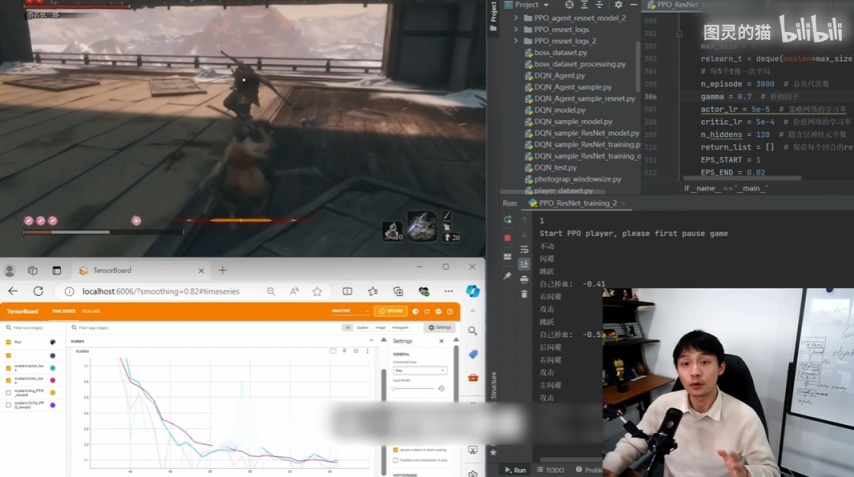Uncheck the scalars/actor_loss run checkbox
The width and height of the screenshot is (854, 477).
pos(9,368)
